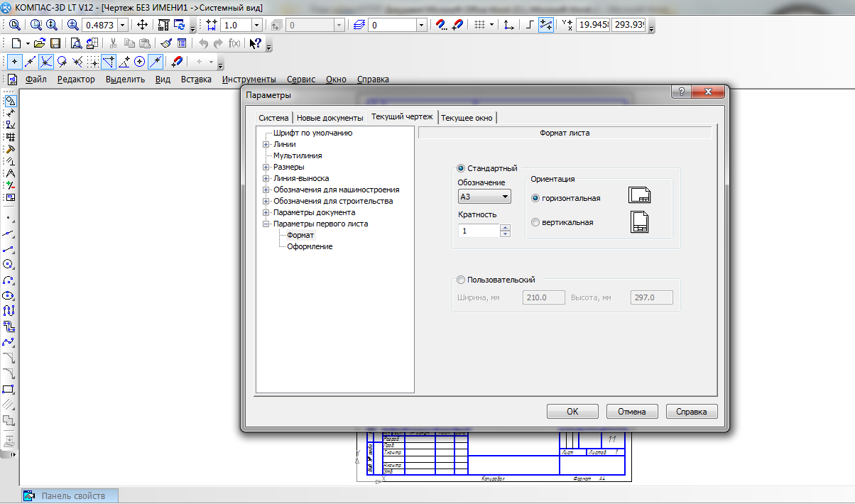Screen dimensions: 855x504
Task: Select the rectangle tool in left toolbar
Action: point(9,389)
